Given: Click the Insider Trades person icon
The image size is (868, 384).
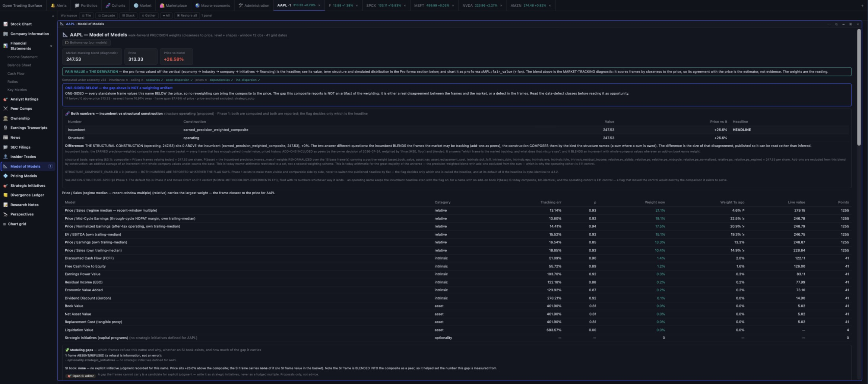Looking at the screenshot, I should pos(6,157).
